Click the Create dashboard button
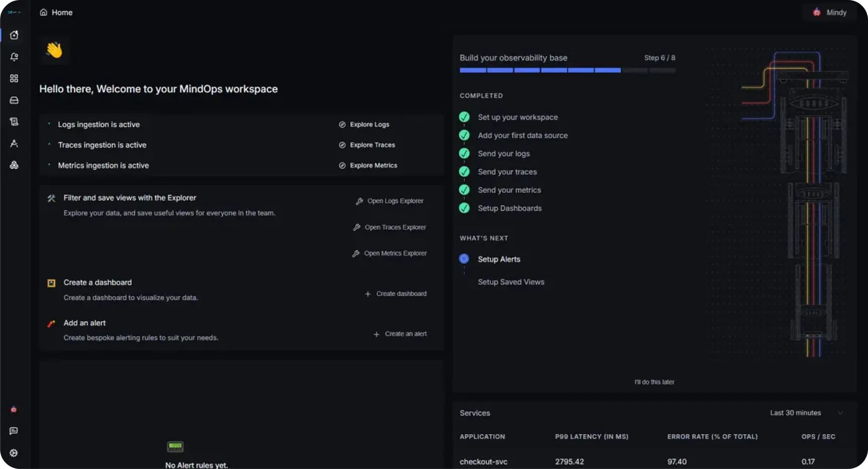This screenshot has height=469, width=868. (396, 294)
